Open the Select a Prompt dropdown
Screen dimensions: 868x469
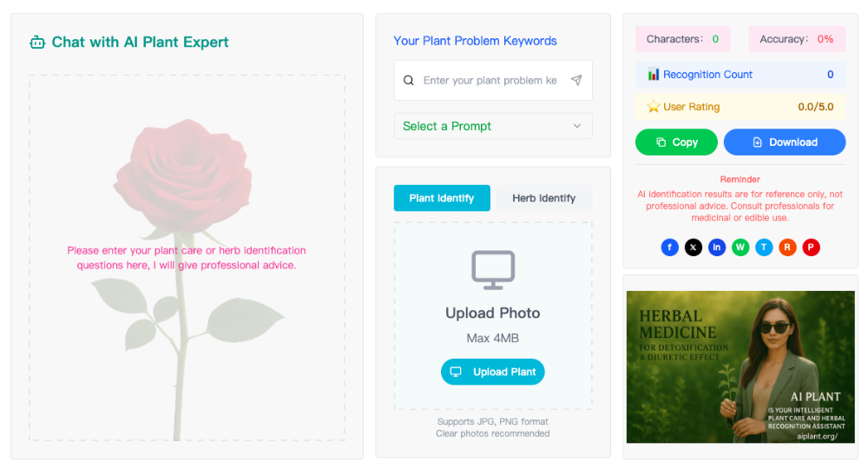coord(493,126)
